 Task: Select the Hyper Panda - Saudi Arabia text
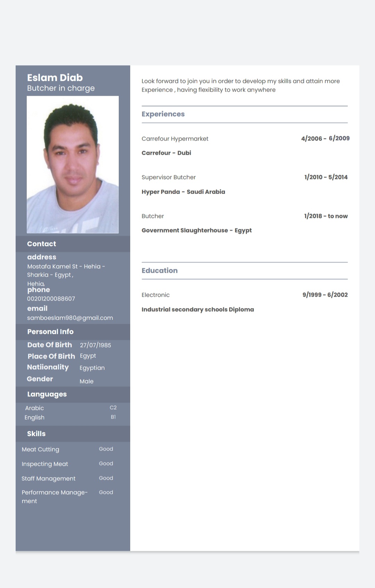[183, 192]
